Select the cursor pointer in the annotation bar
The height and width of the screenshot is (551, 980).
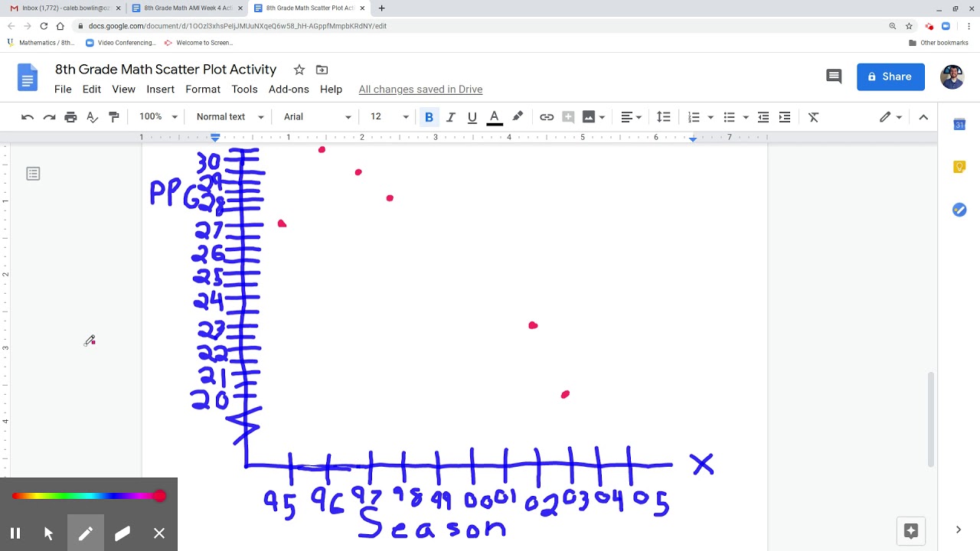pyautogui.click(x=48, y=533)
